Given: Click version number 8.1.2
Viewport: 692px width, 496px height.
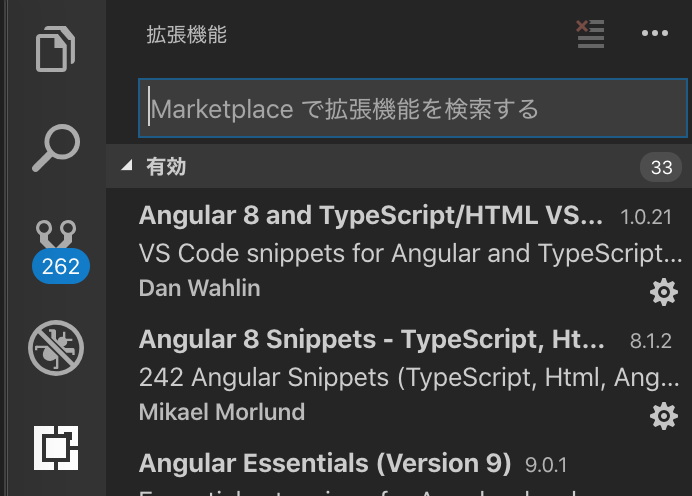Looking at the screenshot, I should (x=651, y=341).
